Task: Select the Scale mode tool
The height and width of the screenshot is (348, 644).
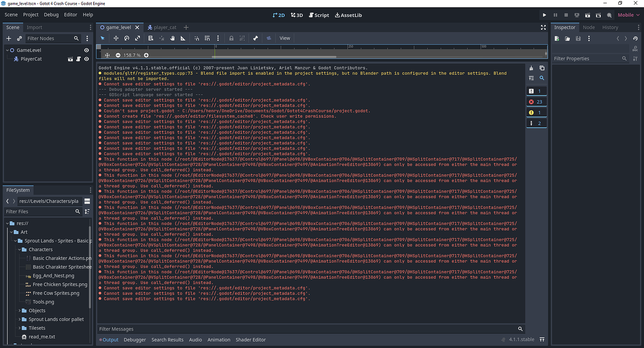Action: point(137,38)
